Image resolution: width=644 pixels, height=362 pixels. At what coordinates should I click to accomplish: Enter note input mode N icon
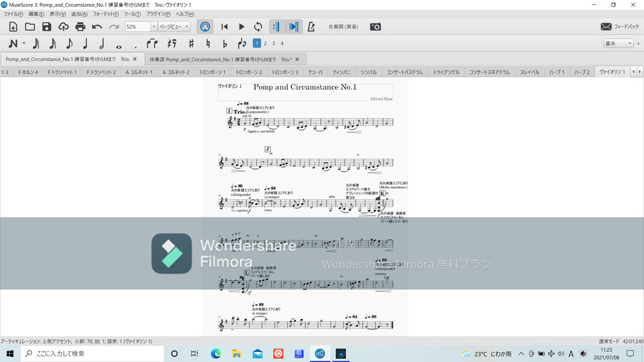[13, 44]
